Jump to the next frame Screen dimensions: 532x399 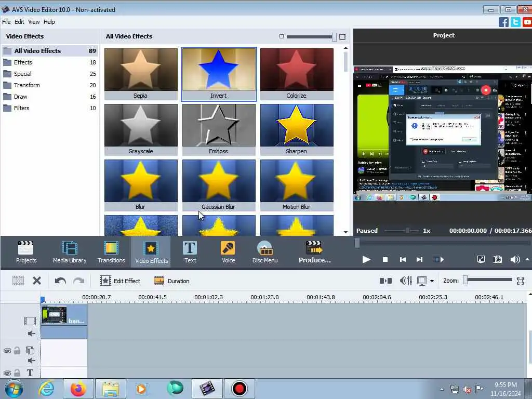[419, 260]
